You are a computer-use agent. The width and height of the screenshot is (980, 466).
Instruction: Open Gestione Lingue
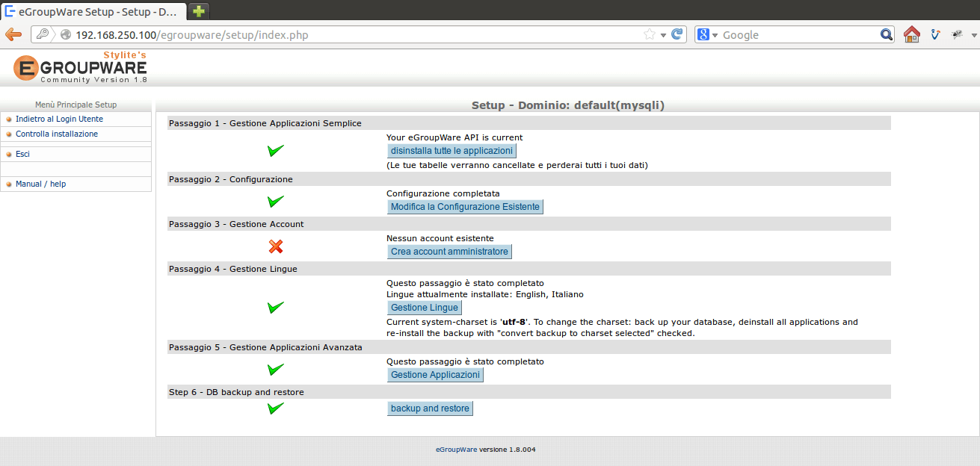click(425, 308)
